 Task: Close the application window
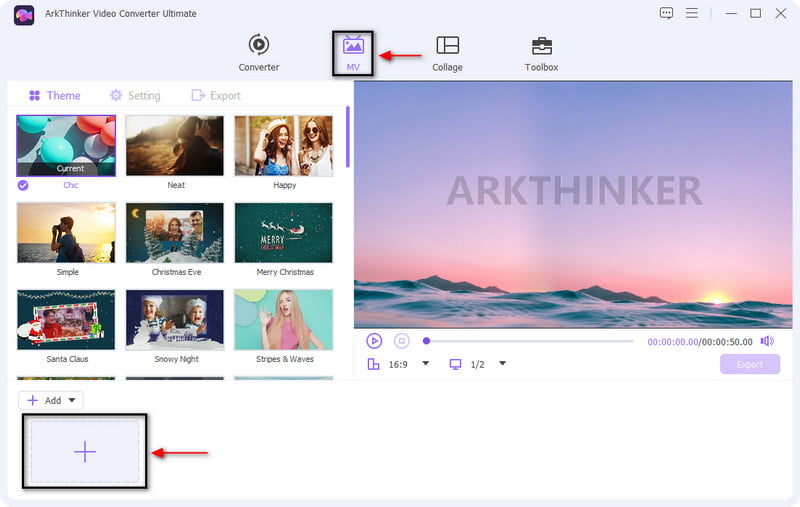coord(781,13)
